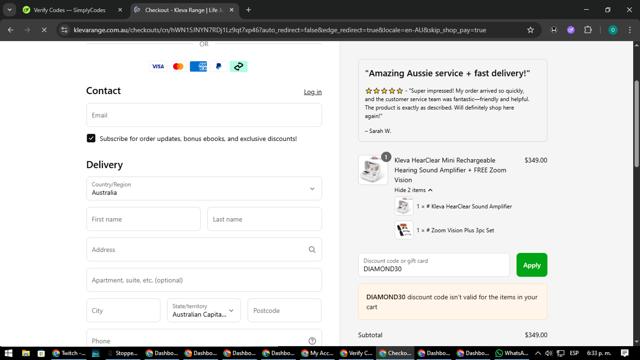Image resolution: width=640 pixels, height=360 pixels.
Task: Open File Explorer from the taskbar
Action: tap(26, 353)
